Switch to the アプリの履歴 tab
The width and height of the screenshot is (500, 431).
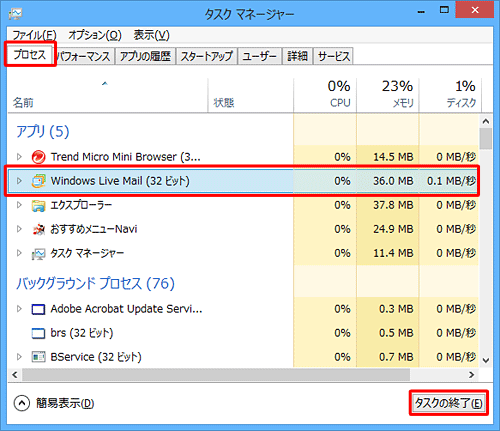tap(145, 56)
